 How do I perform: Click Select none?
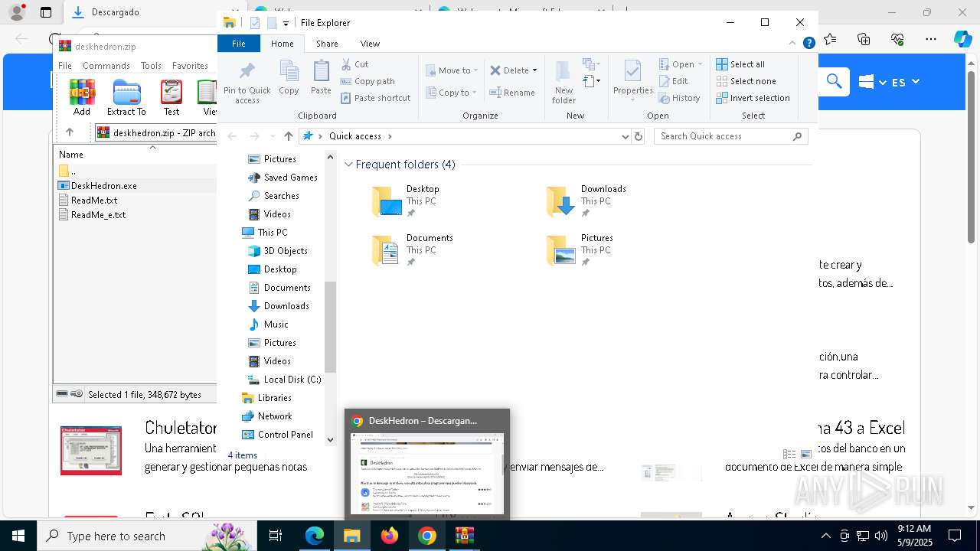point(746,81)
